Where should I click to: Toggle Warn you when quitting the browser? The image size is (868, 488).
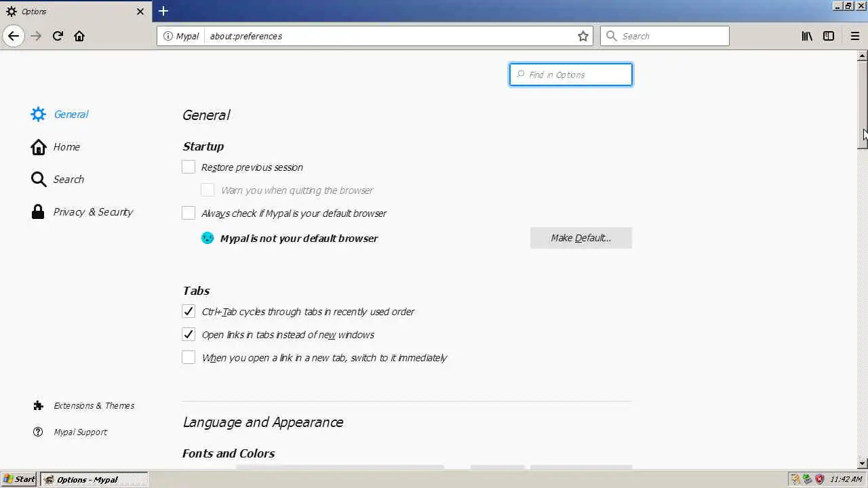tap(208, 190)
